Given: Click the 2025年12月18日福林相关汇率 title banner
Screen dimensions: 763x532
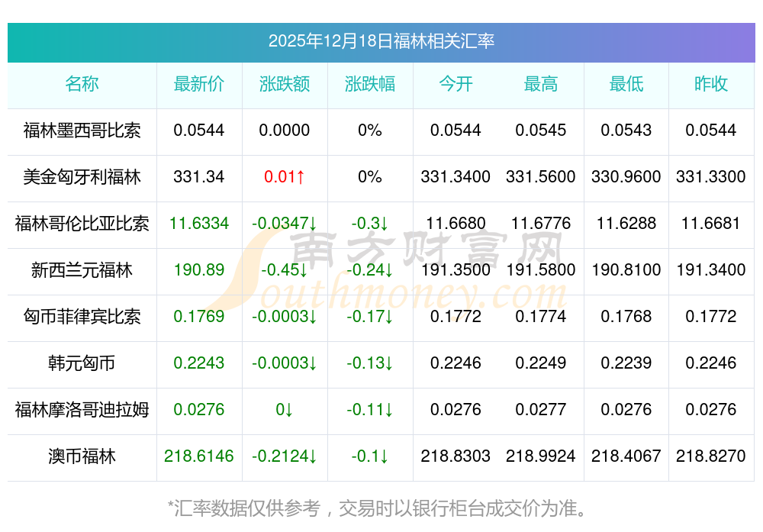Looking at the screenshot, I should coord(381,41).
